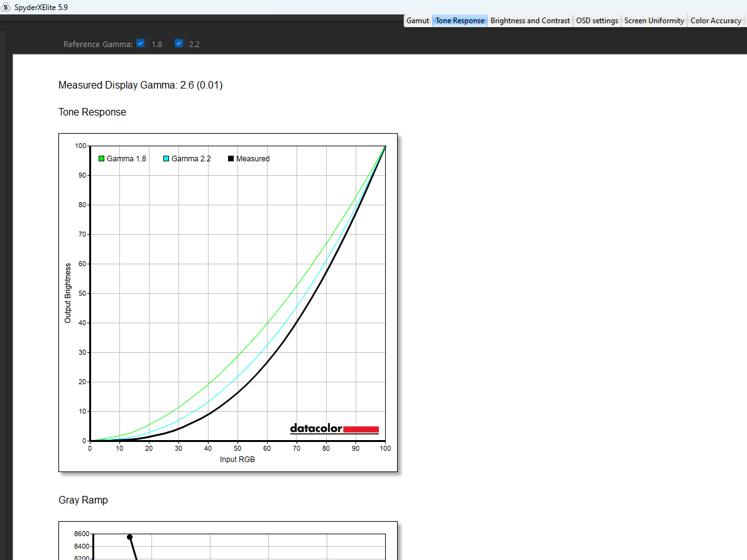The width and height of the screenshot is (747, 560).
Task: Click the Tone Response section heading
Action: (x=92, y=112)
